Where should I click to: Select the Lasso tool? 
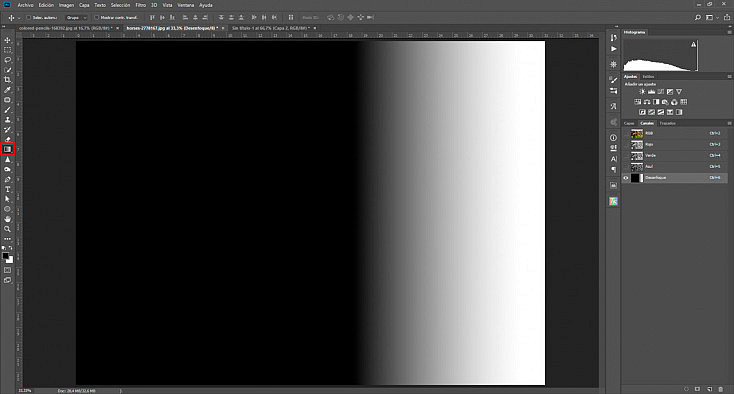(7, 60)
